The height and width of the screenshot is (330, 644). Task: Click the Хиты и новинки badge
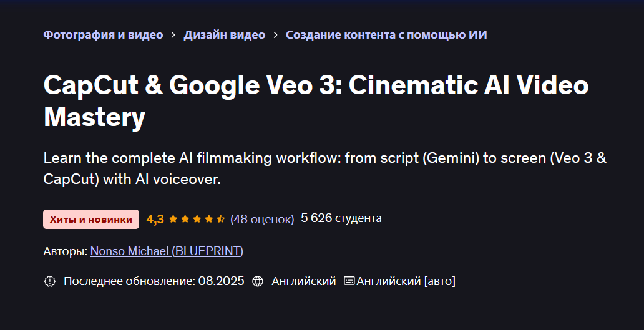coord(91,219)
